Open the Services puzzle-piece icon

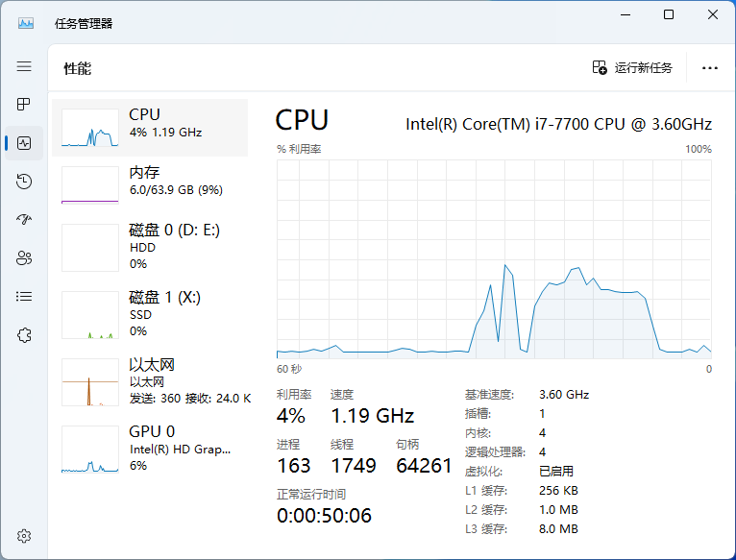point(24,334)
